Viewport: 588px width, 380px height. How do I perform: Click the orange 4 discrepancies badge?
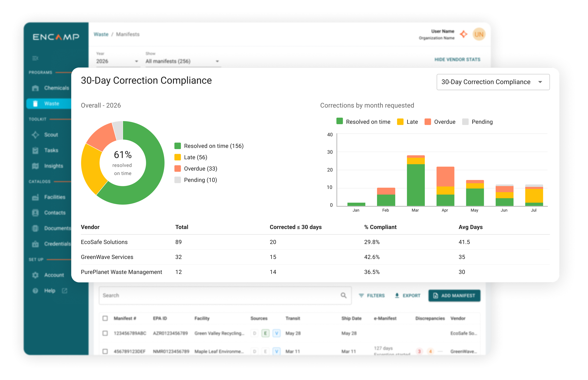pyautogui.click(x=430, y=351)
